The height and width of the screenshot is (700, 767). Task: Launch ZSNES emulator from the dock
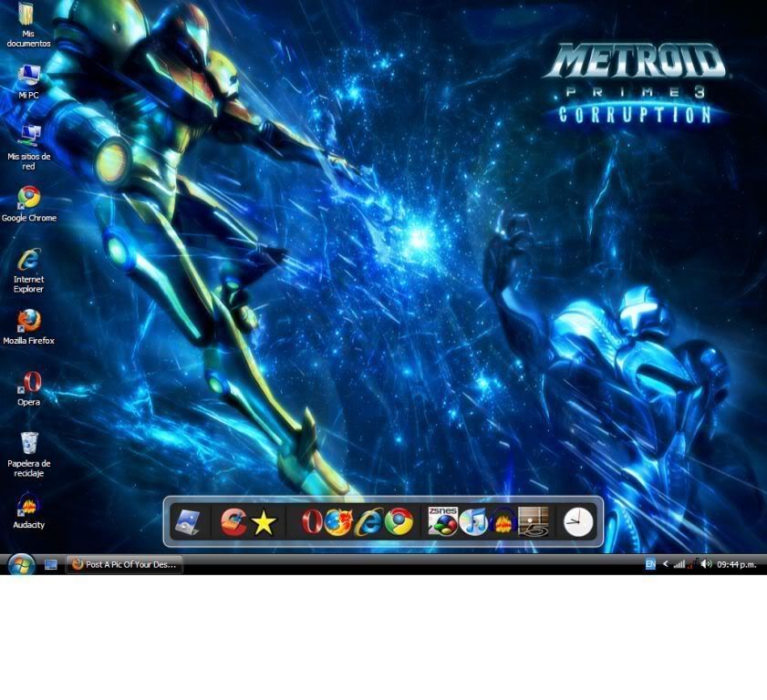[x=443, y=522]
